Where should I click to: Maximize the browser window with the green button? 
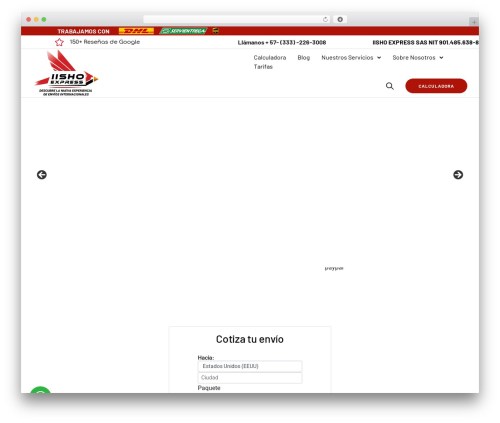click(44, 19)
